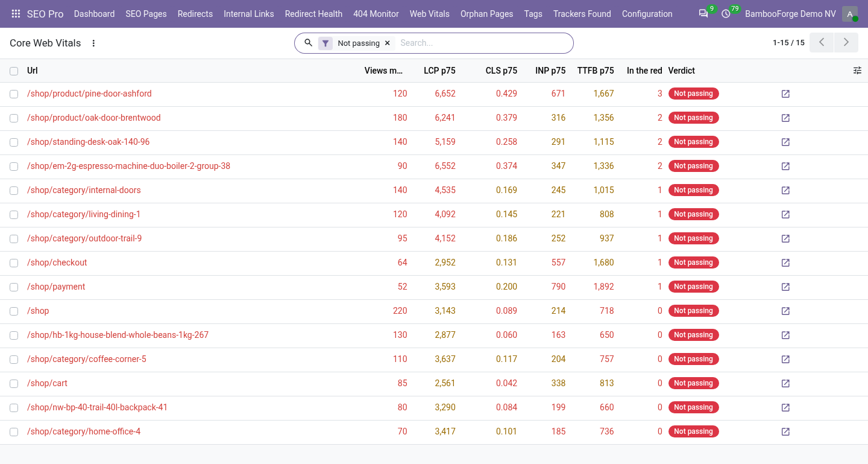Open the Orphan Pages menu

coord(486,14)
